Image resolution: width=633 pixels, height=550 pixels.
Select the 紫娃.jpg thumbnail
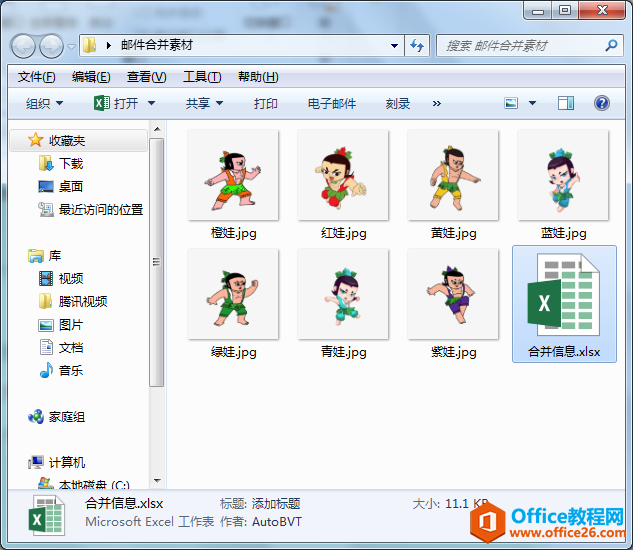(x=453, y=294)
